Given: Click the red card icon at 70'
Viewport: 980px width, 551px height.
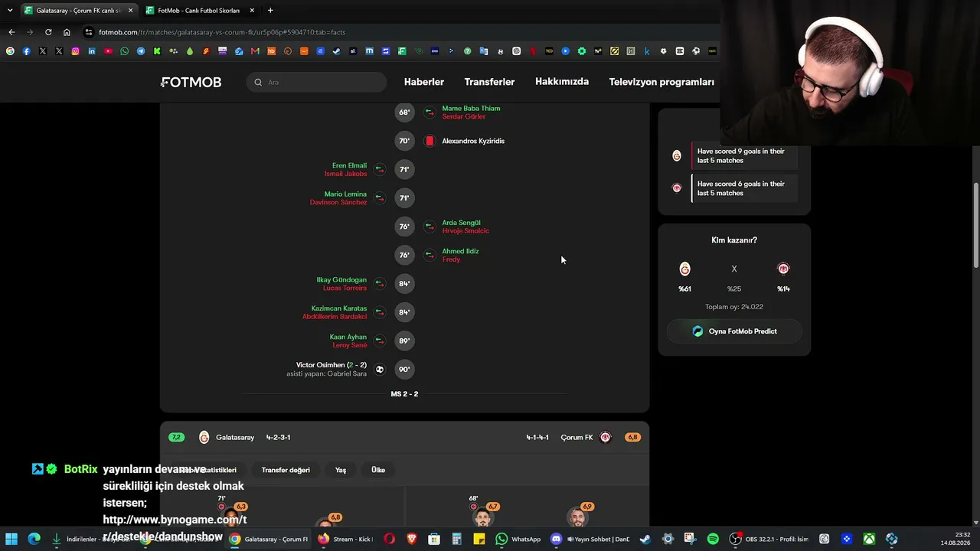Looking at the screenshot, I should tap(430, 141).
